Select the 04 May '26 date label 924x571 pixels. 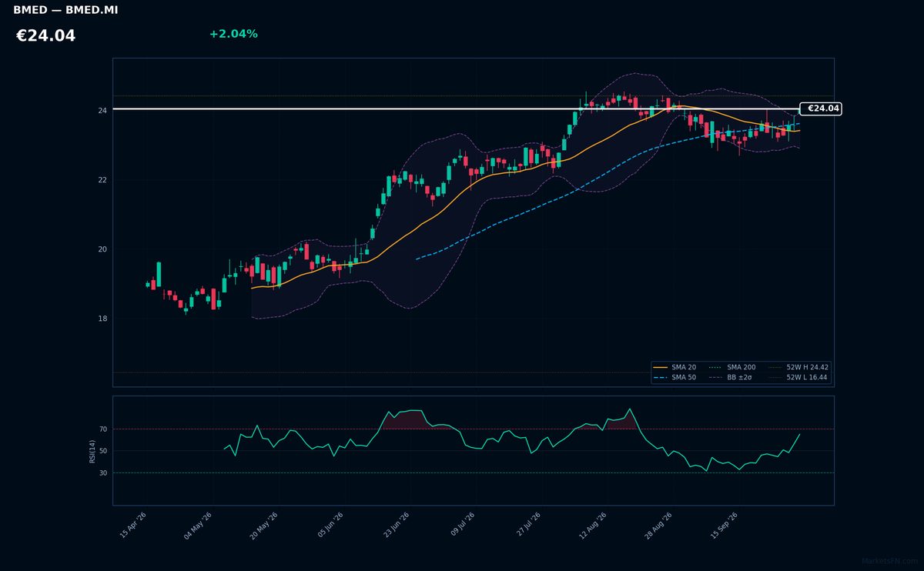click(197, 526)
